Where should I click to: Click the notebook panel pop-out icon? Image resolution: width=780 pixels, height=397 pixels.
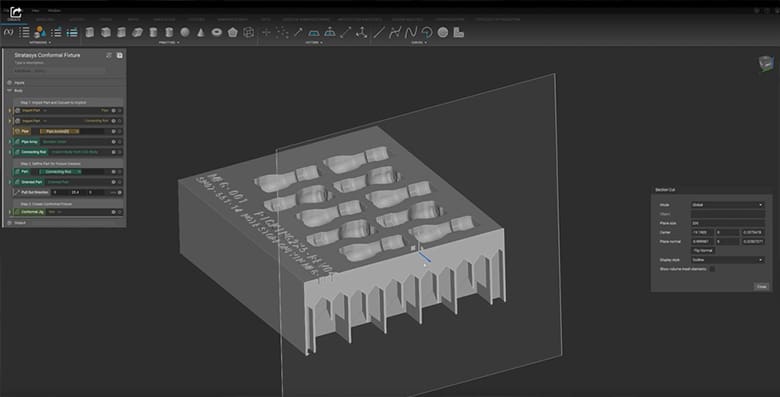119,55
